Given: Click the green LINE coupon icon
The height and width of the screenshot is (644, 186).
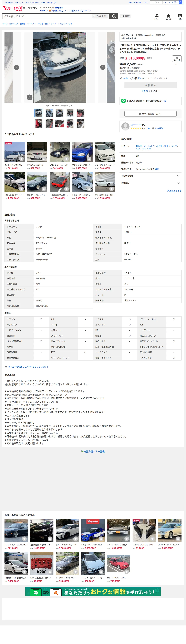Looking at the screenshot, I should click(123, 101).
